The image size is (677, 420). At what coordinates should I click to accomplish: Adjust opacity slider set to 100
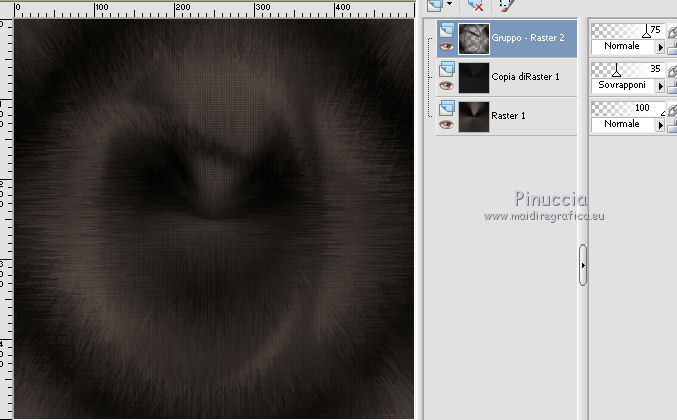(628, 108)
